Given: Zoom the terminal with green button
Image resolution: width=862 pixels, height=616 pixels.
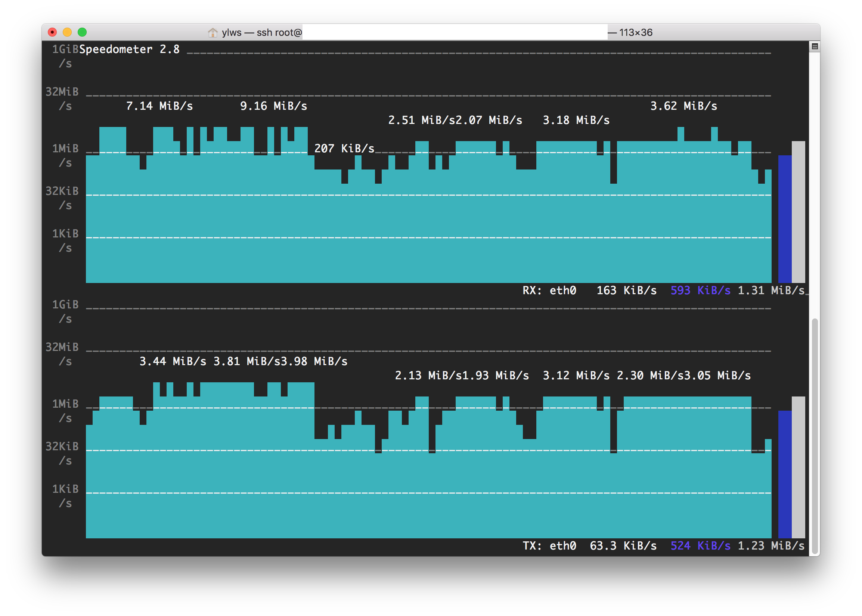Looking at the screenshot, I should 82,32.
